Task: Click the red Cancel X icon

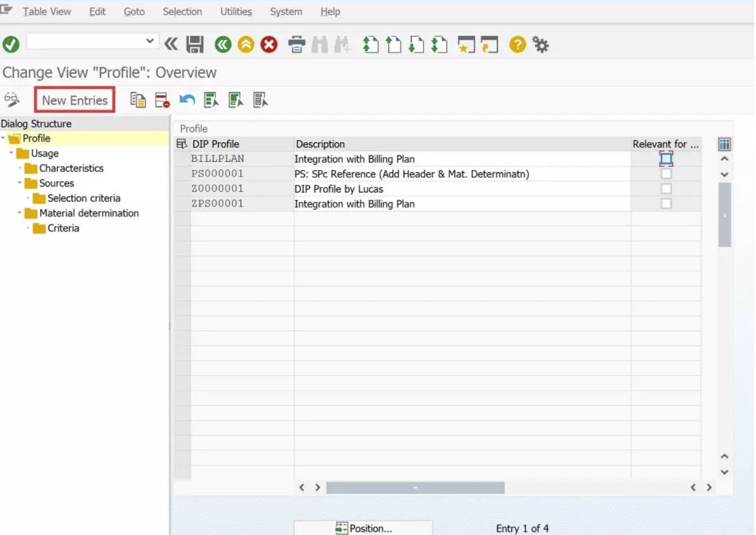Action: 269,45
